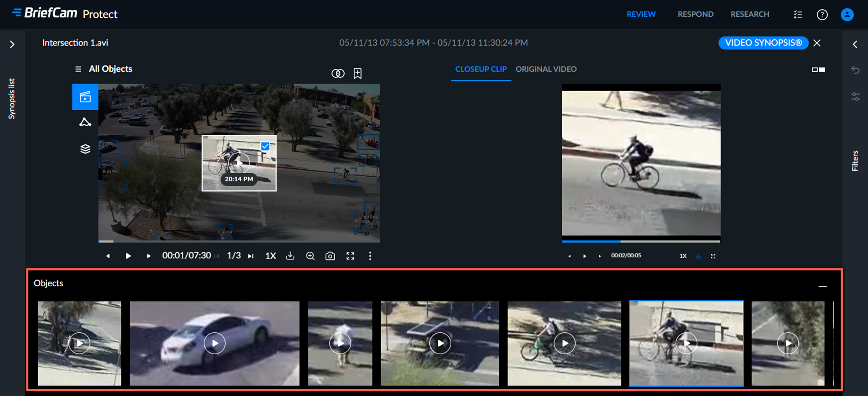Click the BriefCam Protect logo
The image size is (868, 396).
pos(65,13)
